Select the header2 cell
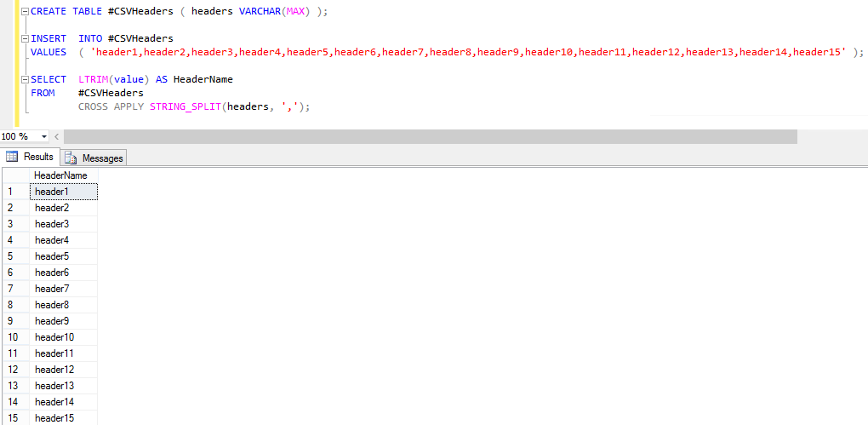This screenshot has width=868, height=425. tap(63, 208)
